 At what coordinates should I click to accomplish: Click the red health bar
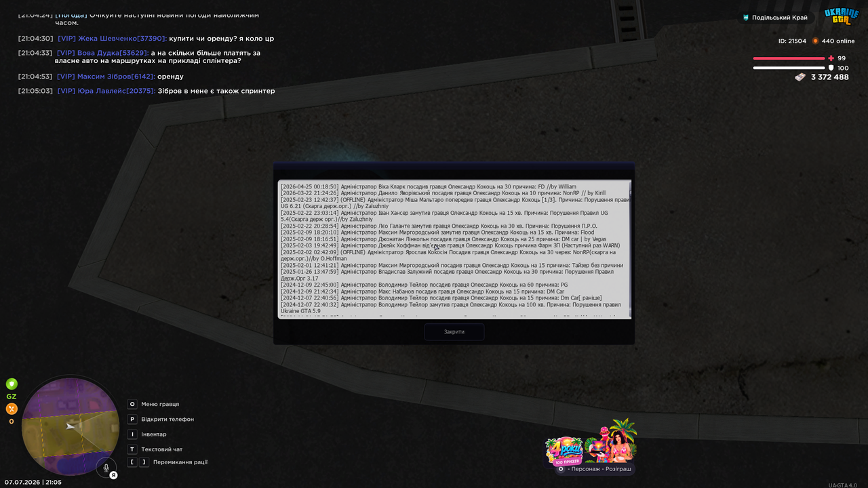coord(789,58)
